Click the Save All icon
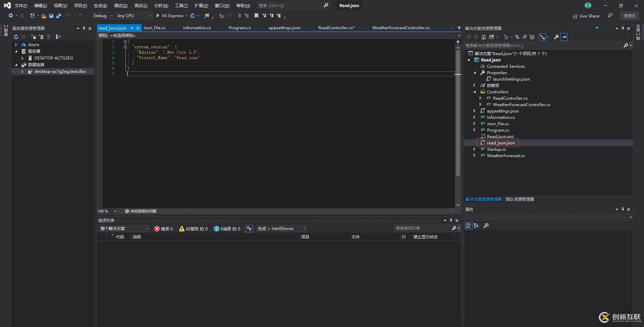Image resolution: width=644 pixels, height=327 pixels. pyautogui.click(x=59, y=16)
